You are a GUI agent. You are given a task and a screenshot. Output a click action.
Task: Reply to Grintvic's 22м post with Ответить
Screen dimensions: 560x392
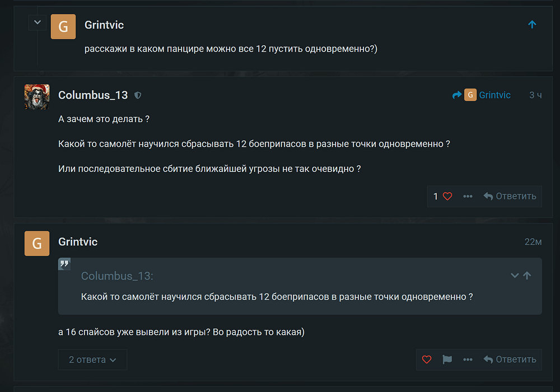point(510,360)
